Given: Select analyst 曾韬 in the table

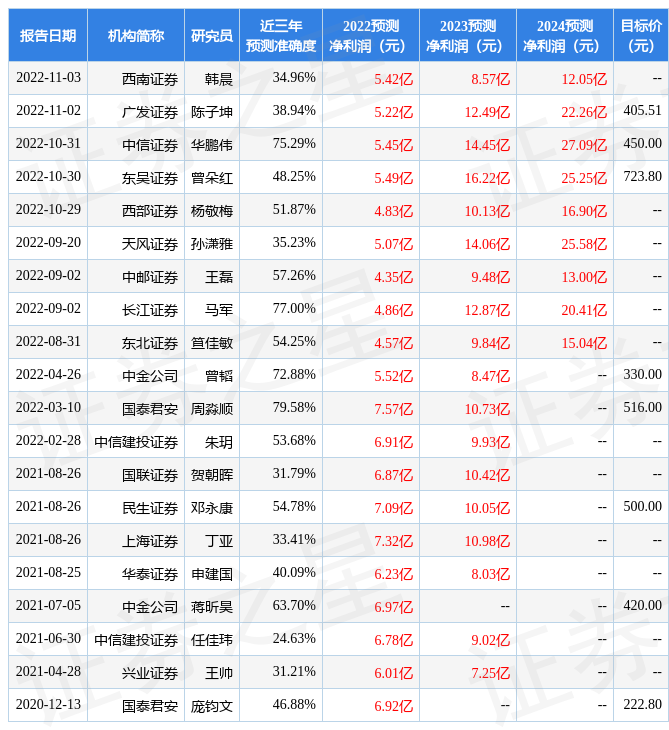Looking at the screenshot, I should [x=212, y=375].
